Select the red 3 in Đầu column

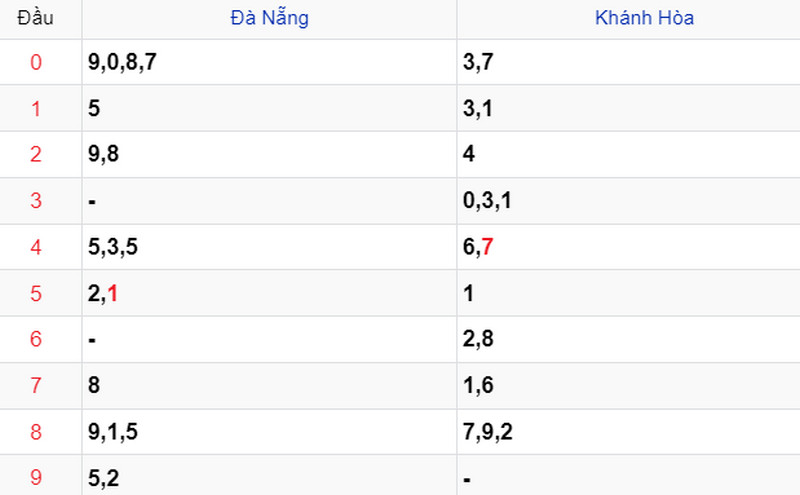click(x=36, y=201)
